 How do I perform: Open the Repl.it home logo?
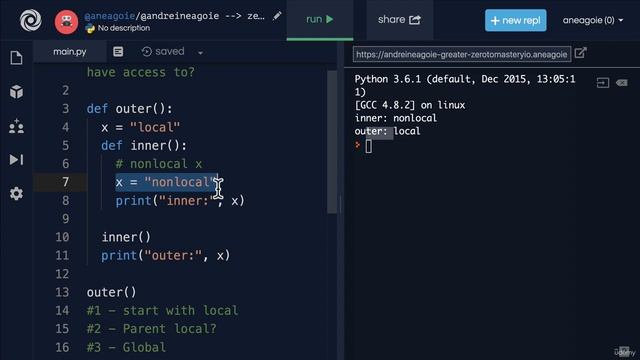click(x=31, y=20)
